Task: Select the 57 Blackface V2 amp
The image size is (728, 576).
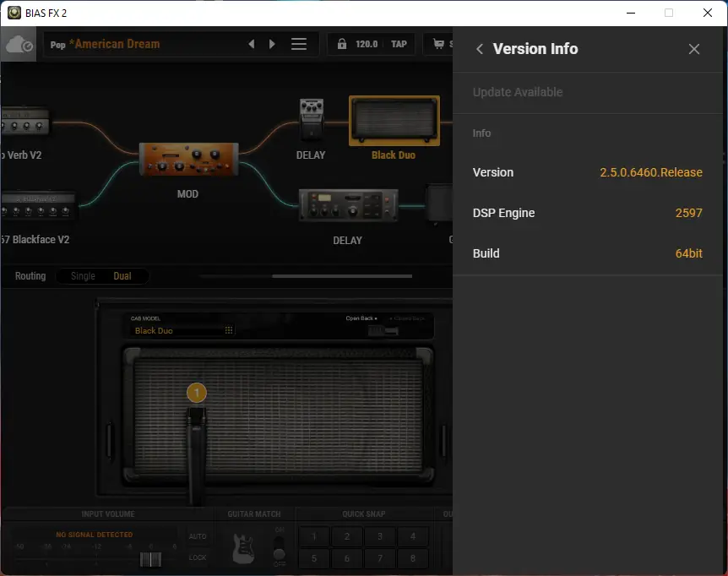Action: [x=37, y=205]
